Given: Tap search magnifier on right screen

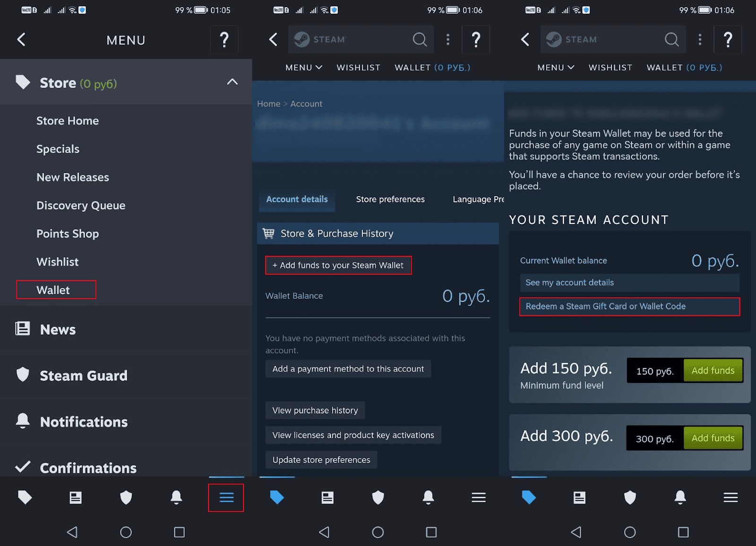Looking at the screenshot, I should click(x=671, y=39).
